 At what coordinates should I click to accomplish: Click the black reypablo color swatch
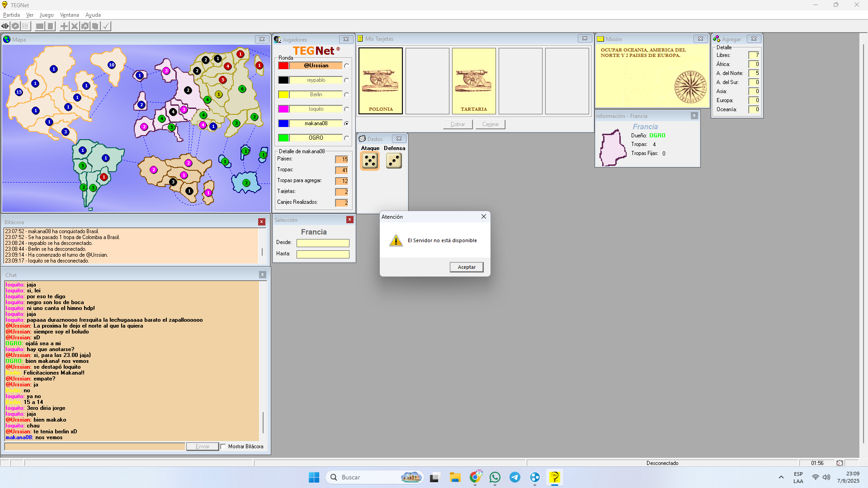click(283, 80)
